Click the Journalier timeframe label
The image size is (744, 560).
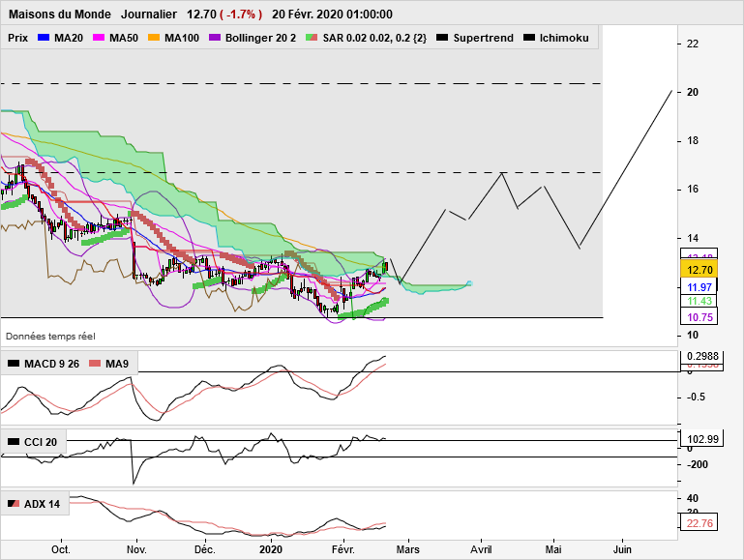[x=149, y=15]
